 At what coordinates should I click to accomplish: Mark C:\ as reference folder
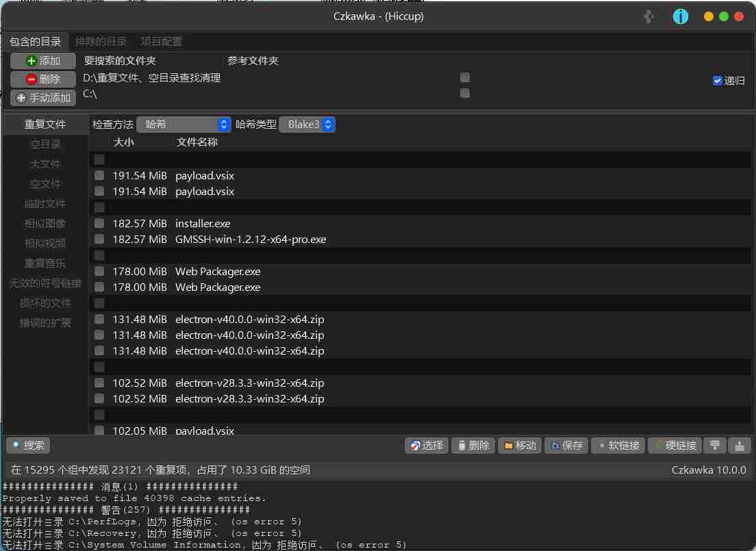(465, 93)
